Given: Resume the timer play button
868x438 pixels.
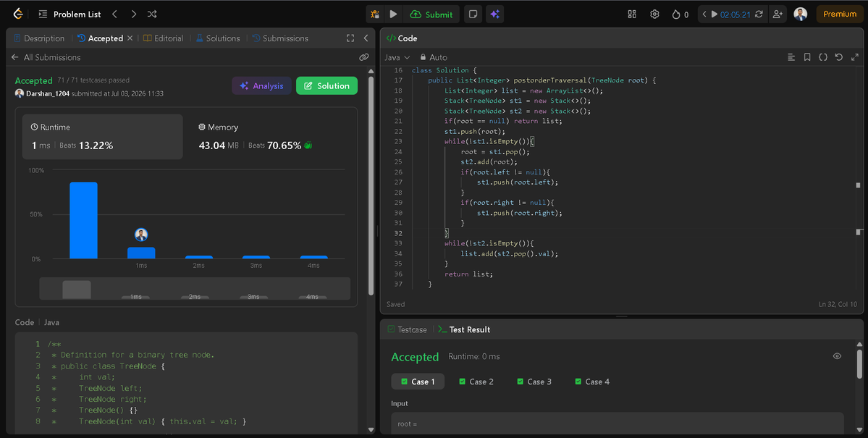Looking at the screenshot, I should [714, 14].
